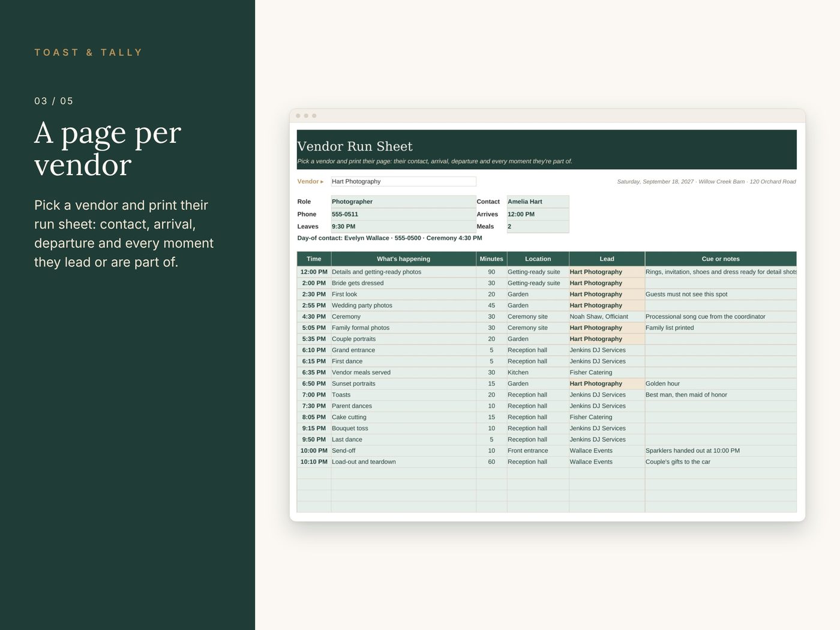Screen dimensions: 840x630
Task: Click the What's happening column header
Action: pos(403,259)
